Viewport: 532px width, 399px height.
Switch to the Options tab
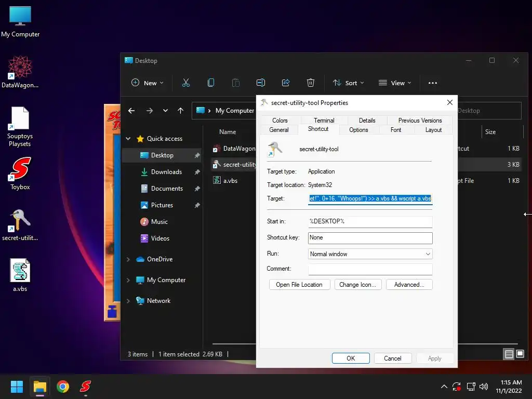[x=358, y=129]
